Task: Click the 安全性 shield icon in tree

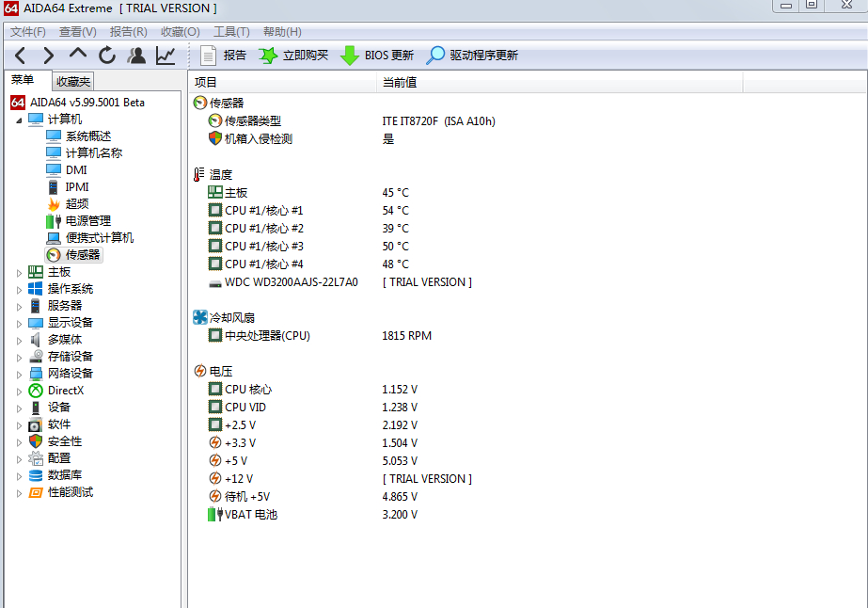Action: click(36, 441)
